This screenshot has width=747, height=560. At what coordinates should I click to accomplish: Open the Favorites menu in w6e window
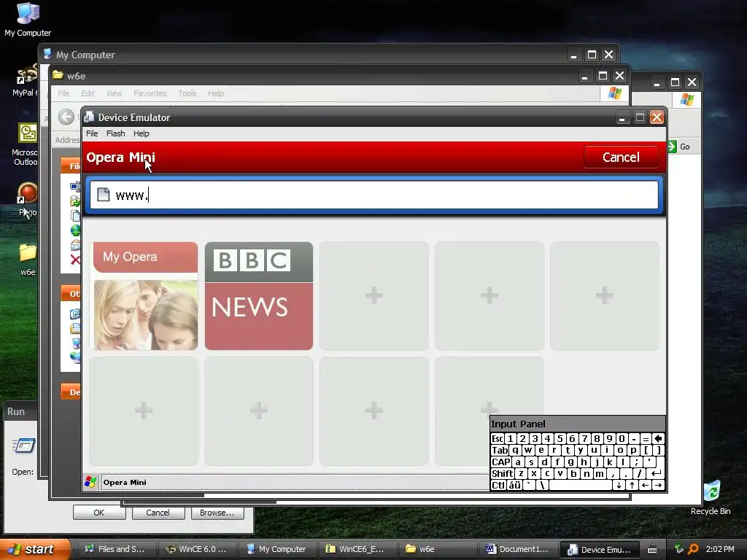pyautogui.click(x=150, y=93)
